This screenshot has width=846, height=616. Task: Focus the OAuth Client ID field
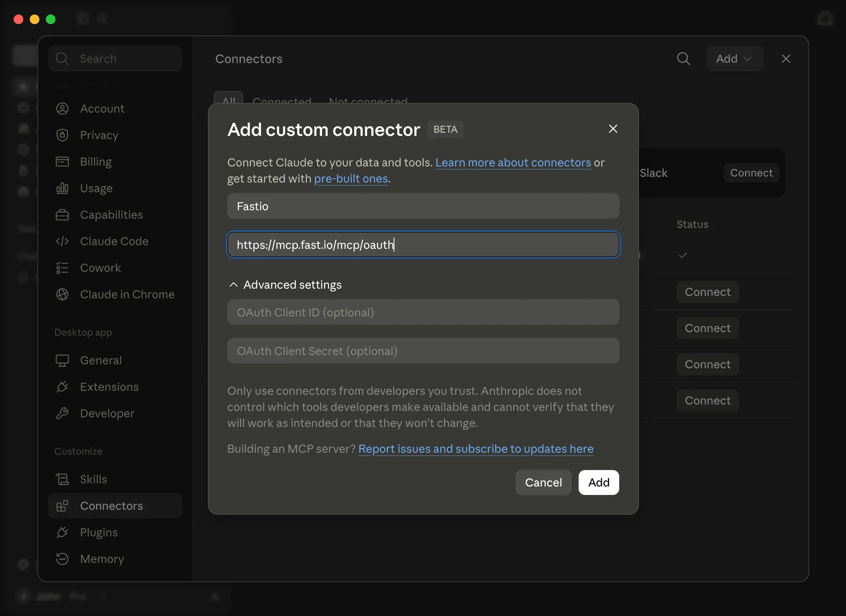pyautogui.click(x=423, y=312)
